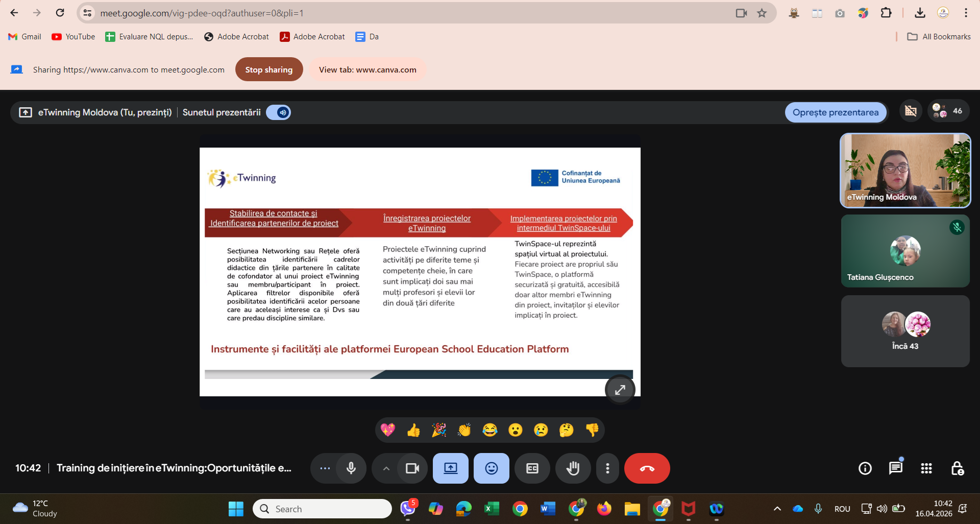Raise hand using the hand icon
Screen dimensions: 980x524
(x=573, y=468)
